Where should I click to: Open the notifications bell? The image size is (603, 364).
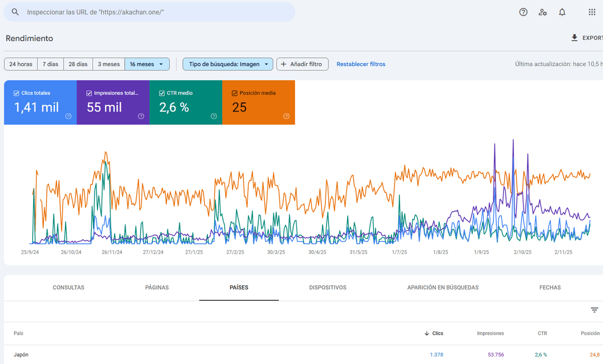click(x=562, y=12)
